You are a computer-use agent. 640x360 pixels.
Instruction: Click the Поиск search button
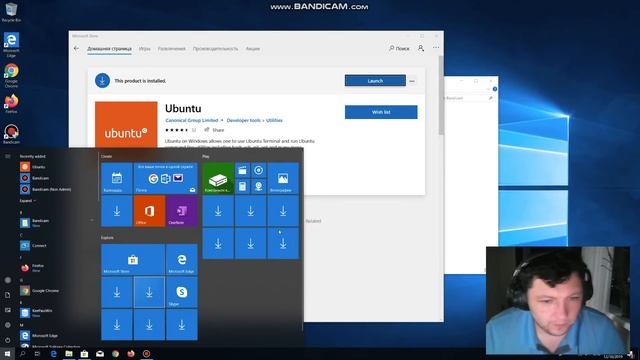[x=399, y=48]
